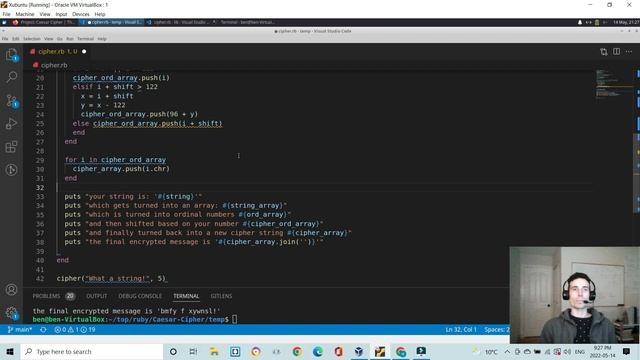Open the VS Code Selection menu
Viewport: 640px width, 360px height.
31,39
